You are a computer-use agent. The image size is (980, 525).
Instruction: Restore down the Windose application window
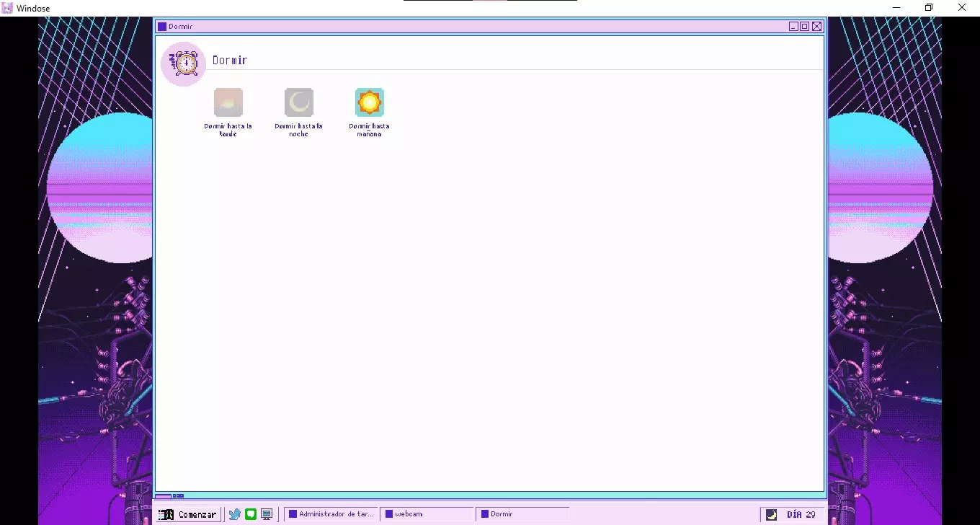(x=929, y=8)
